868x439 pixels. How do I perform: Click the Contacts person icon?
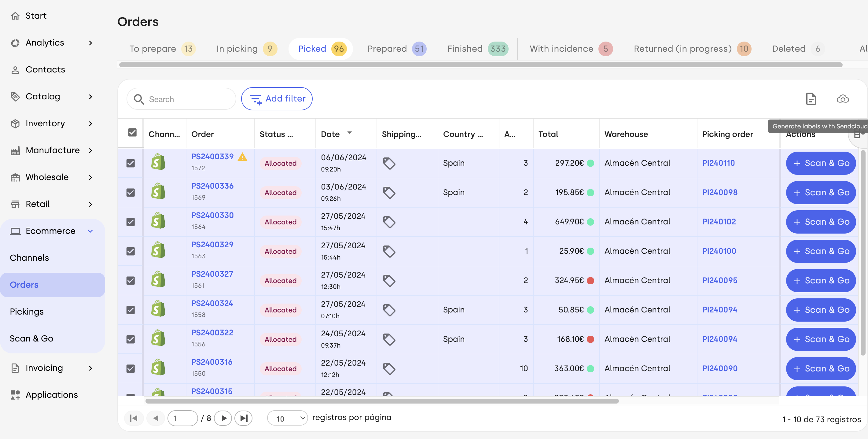[x=15, y=70]
